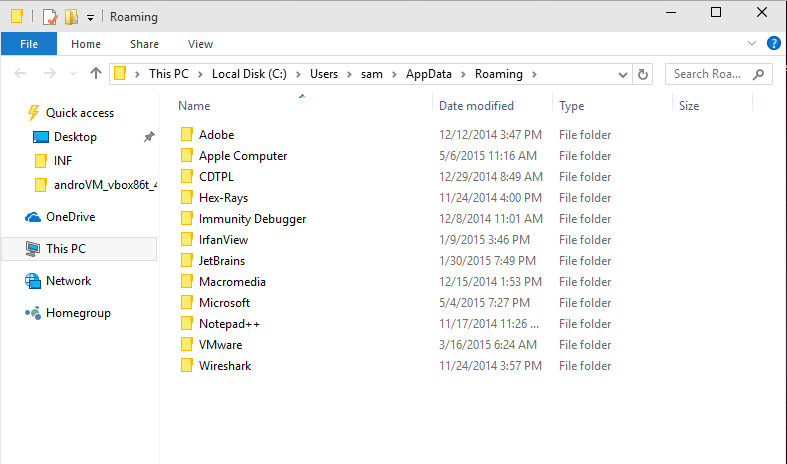Open Help with the question mark icon

pos(773,43)
